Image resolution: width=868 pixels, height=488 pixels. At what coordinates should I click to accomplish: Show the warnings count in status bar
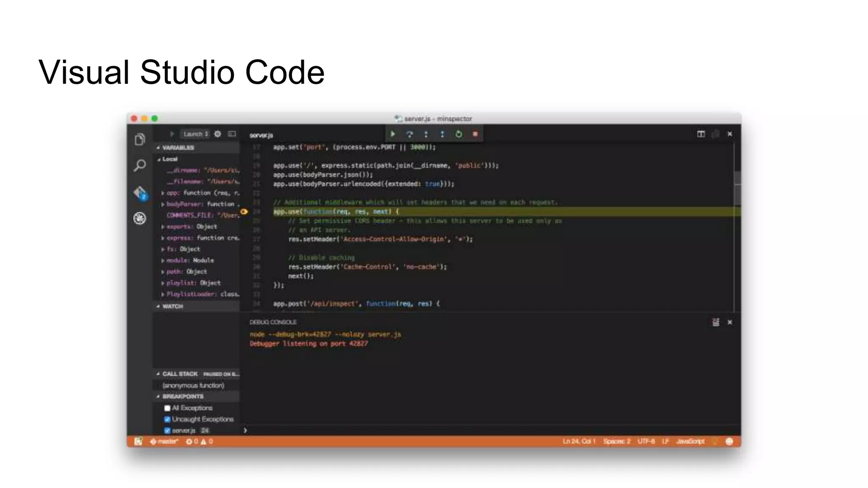coord(207,441)
